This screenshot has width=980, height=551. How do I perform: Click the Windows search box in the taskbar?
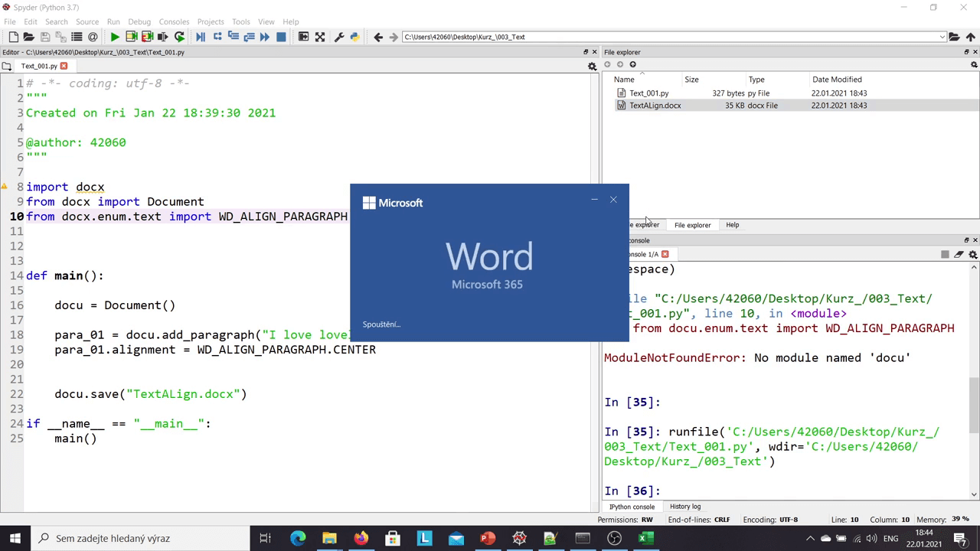[x=139, y=538]
